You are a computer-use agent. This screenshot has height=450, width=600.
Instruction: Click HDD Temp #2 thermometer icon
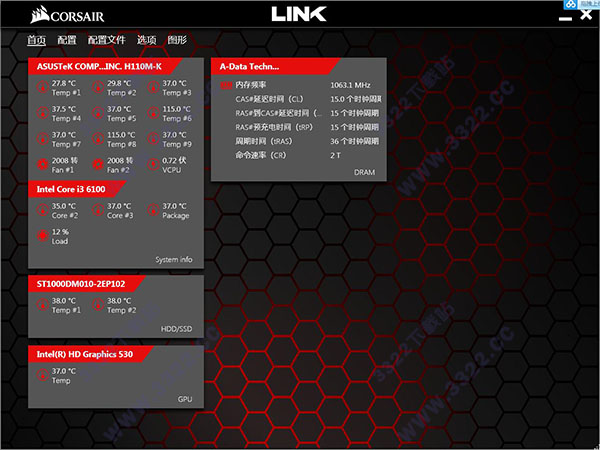pos(98,305)
